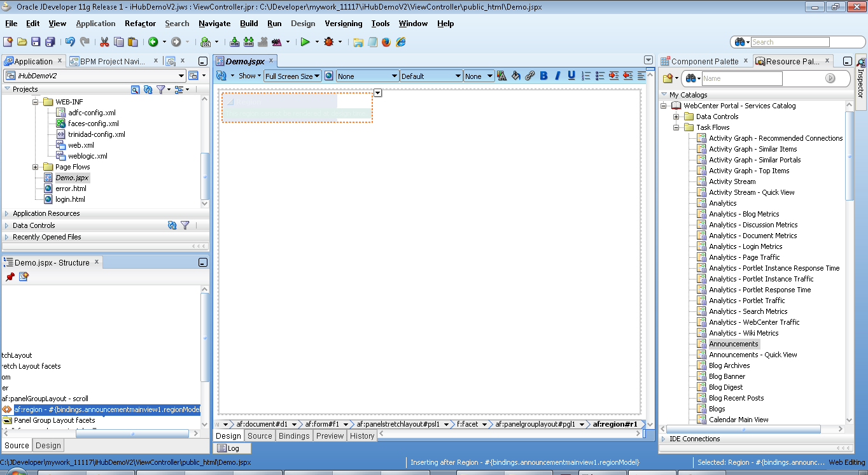This screenshot has height=475, width=868.
Task: Navigate back with green arrow
Action: pos(153,42)
